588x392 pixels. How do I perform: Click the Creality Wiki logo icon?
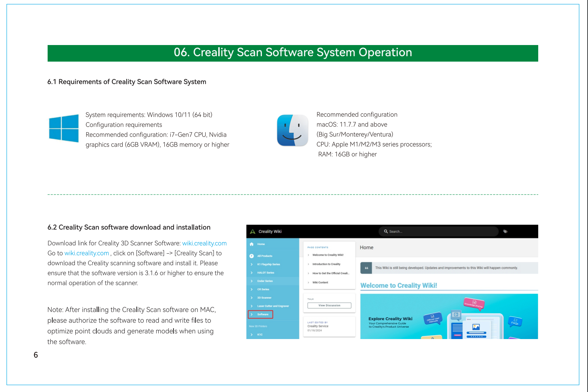[x=253, y=232]
